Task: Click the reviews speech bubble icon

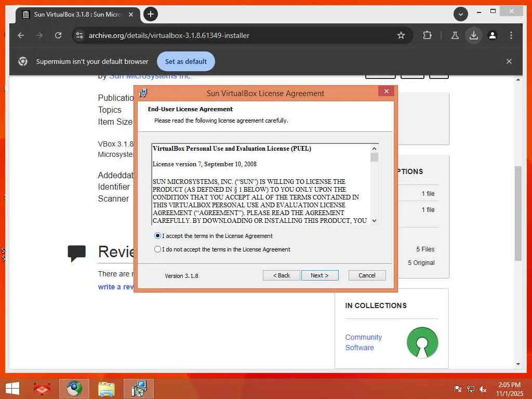Action: click(77, 253)
